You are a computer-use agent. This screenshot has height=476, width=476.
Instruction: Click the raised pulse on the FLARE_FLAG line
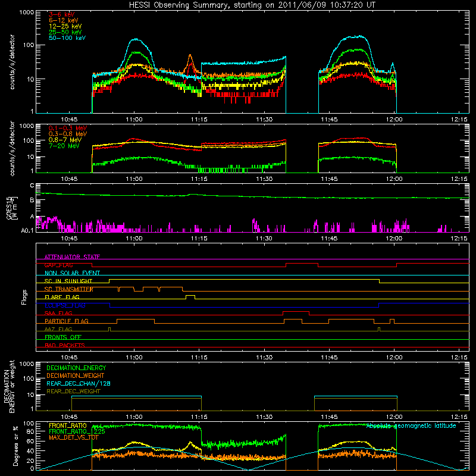[x=190, y=297]
